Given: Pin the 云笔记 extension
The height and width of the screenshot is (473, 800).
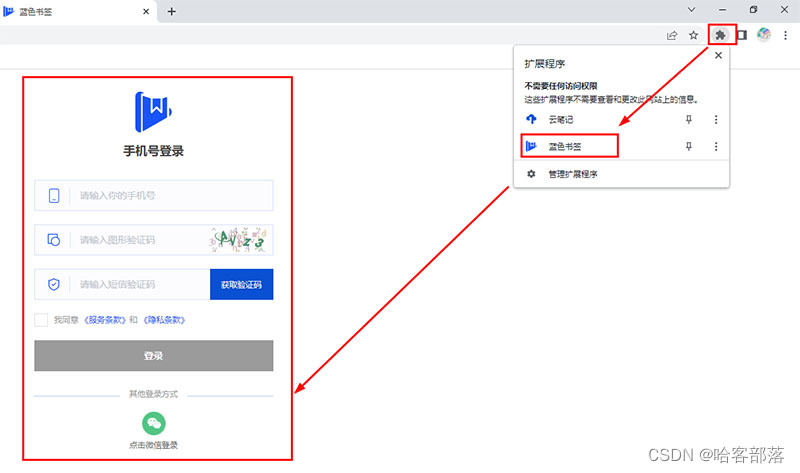Looking at the screenshot, I should tap(689, 119).
